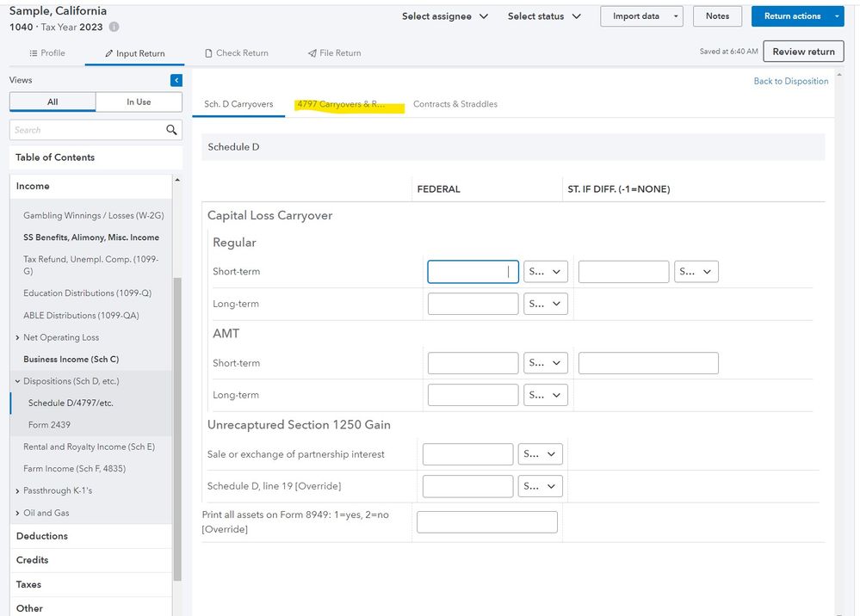The width and height of the screenshot is (860, 616).
Task: Switch to the Contracts & Straddles tab
Action: point(455,104)
